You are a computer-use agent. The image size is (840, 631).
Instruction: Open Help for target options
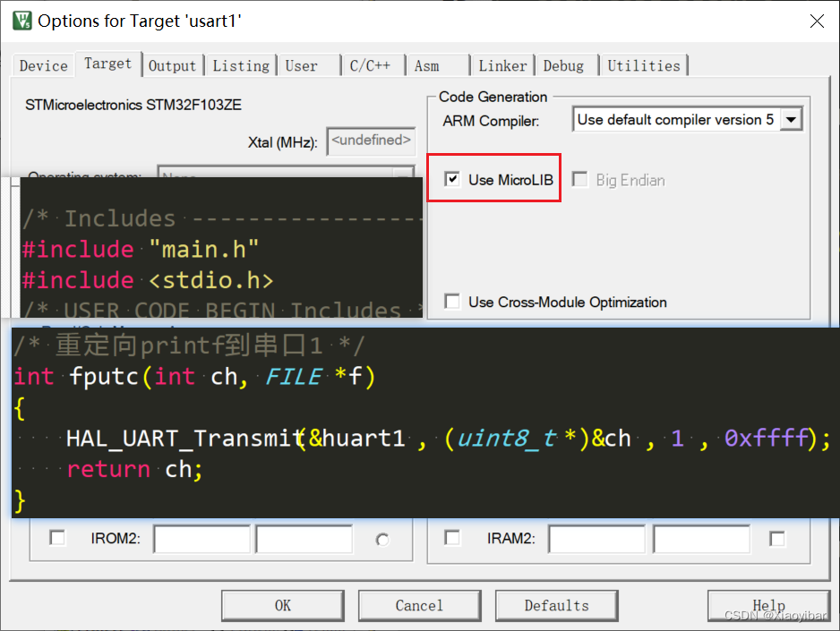point(768,606)
